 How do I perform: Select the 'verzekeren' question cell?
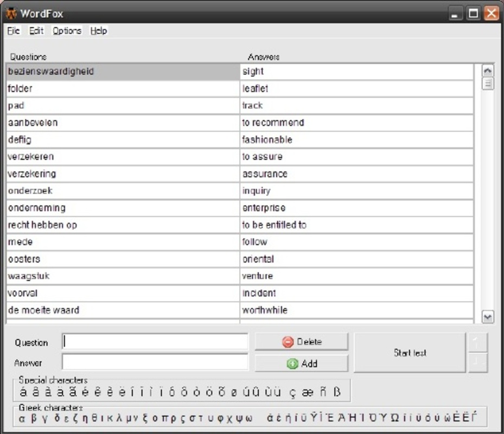(x=123, y=157)
